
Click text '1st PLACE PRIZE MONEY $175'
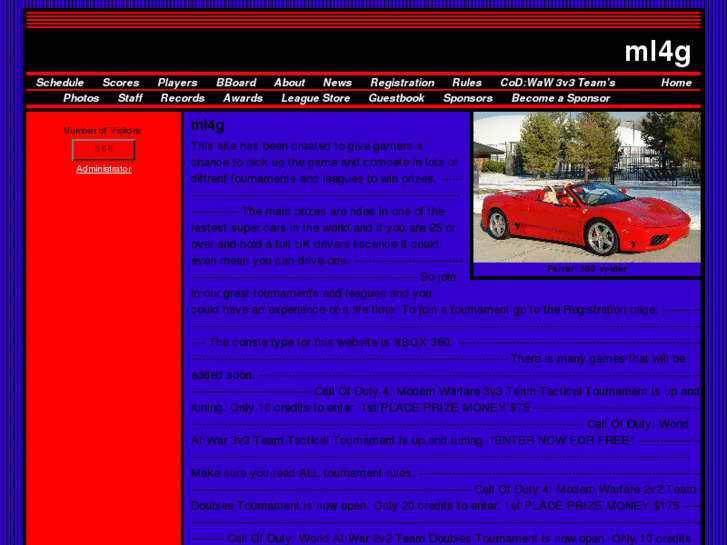point(591,506)
